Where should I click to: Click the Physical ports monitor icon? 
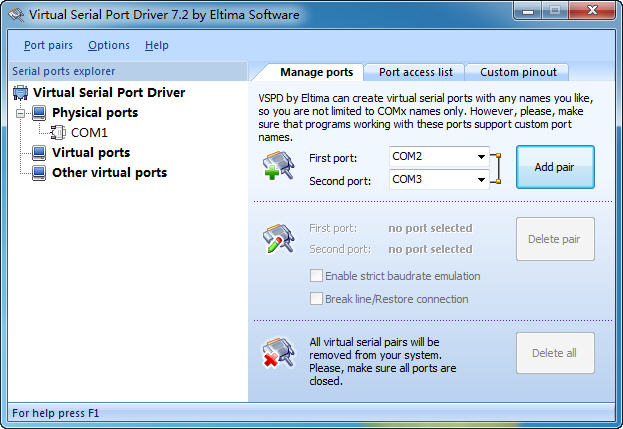(x=39, y=113)
